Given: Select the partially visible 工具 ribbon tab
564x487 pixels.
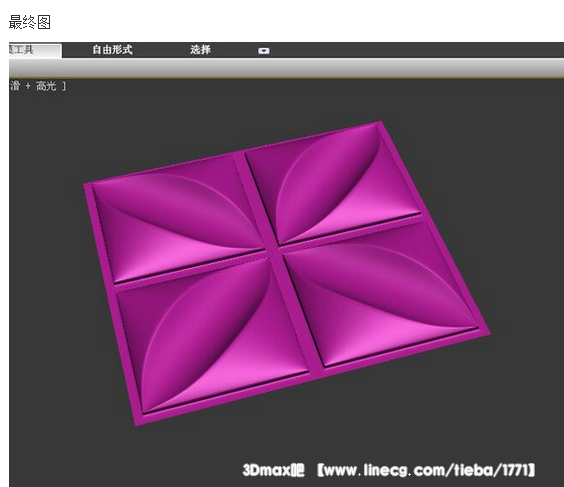Looking at the screenshot, I should pos(35,50).
